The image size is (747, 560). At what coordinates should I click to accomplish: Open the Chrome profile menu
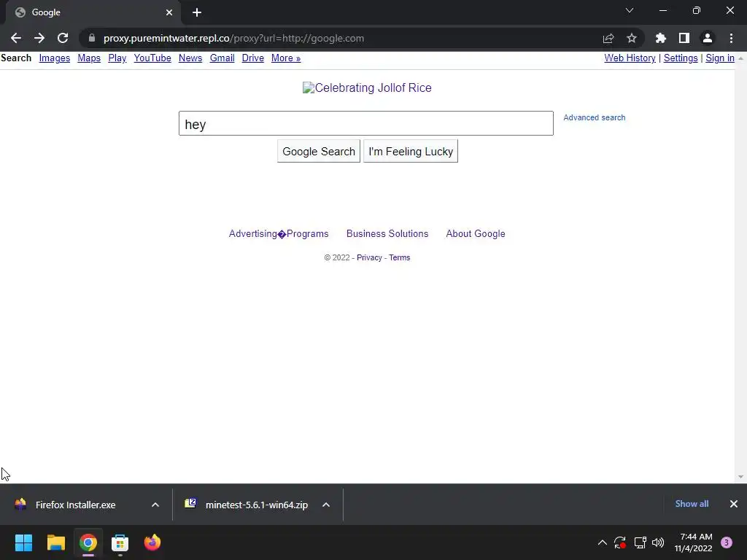pyautogui.click(x=708, y=38)
